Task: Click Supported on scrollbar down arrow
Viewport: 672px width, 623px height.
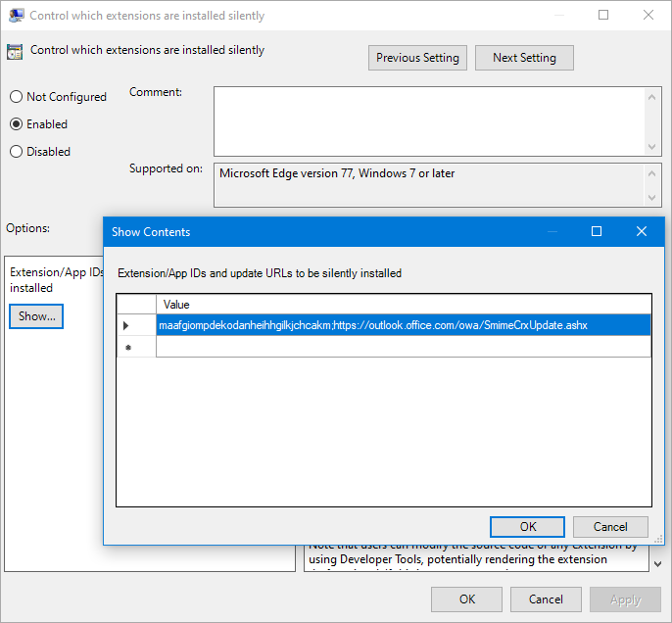Action: point(651,198)
